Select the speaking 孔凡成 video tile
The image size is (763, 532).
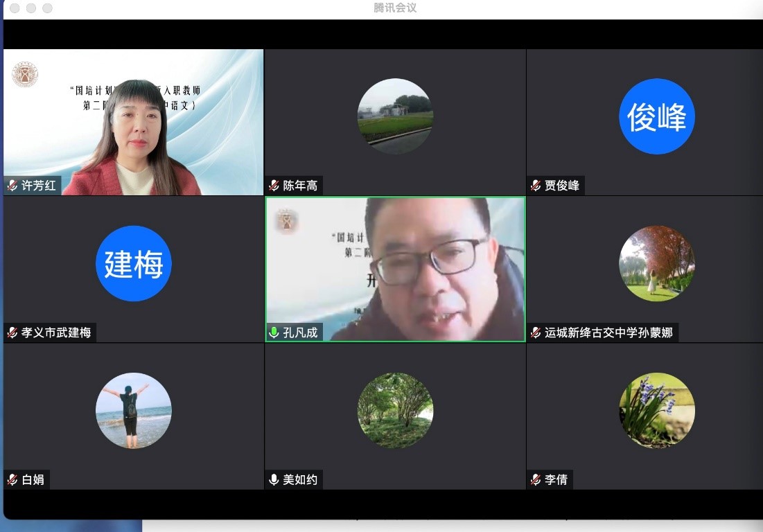pos(395,269)
